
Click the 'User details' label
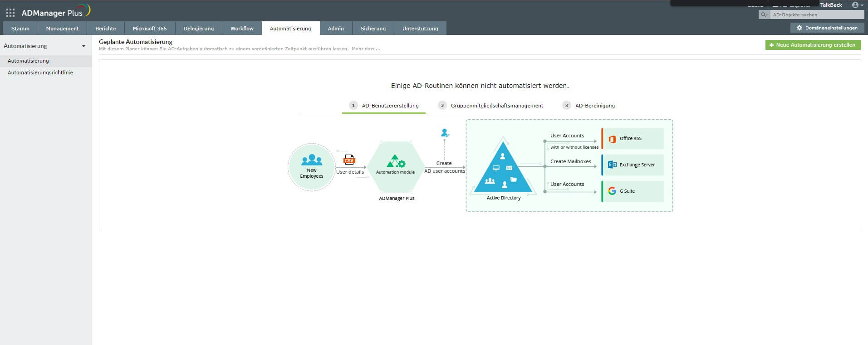coord(350,172)
